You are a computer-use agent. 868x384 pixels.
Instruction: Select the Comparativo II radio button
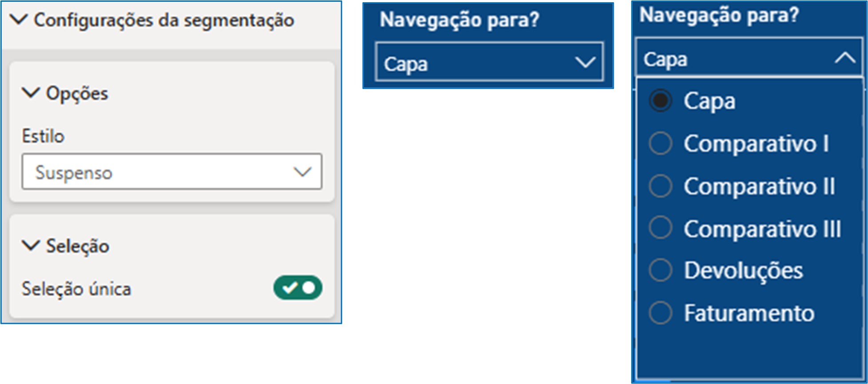click(661, 186)
